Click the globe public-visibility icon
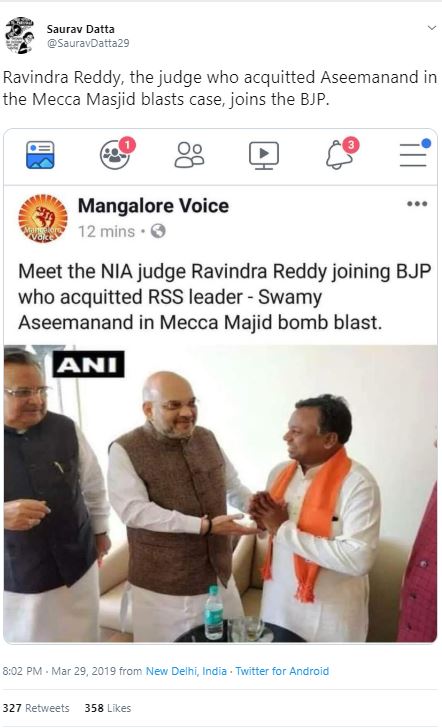Viewport: 442px width, 728px height. click(158, 231)
